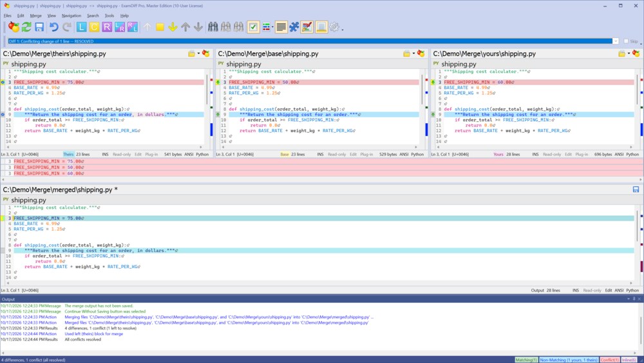The image size is (644, 363).
Task: Open the Tools menu
Action: (x=109, y=15)
